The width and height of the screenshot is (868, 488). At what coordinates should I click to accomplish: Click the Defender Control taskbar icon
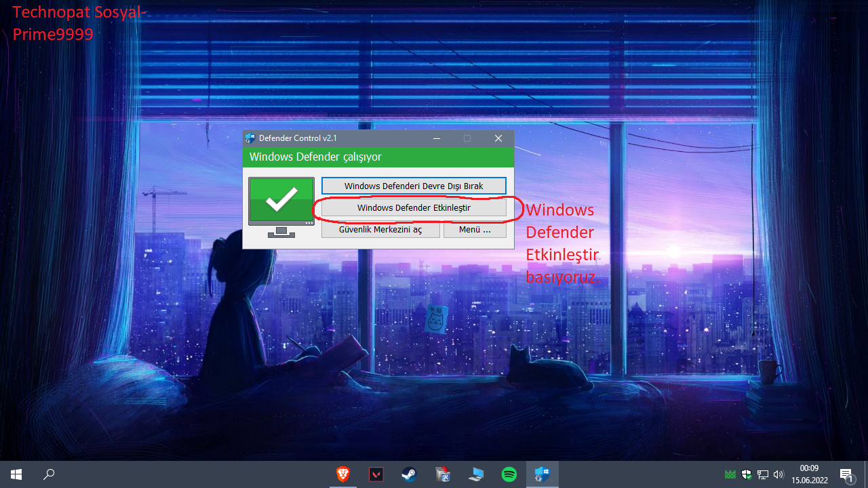coord(542,474)
